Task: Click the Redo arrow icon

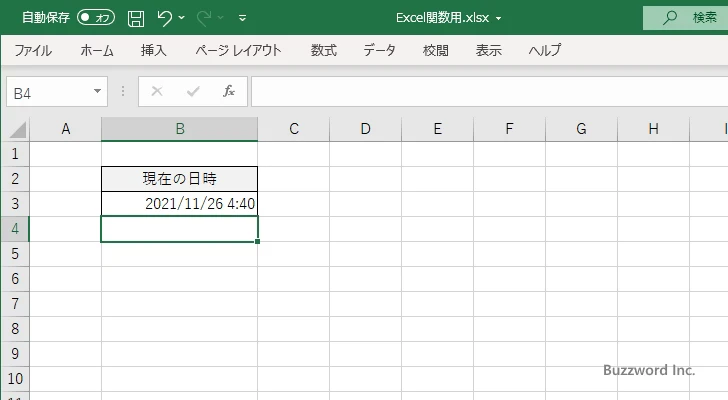Action: click(x=204, y=18)
